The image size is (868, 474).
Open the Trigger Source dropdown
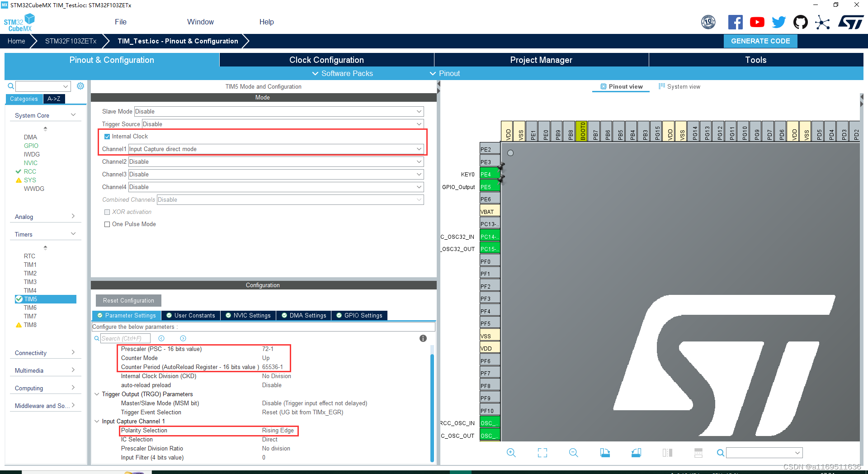[x=283, y=124]
